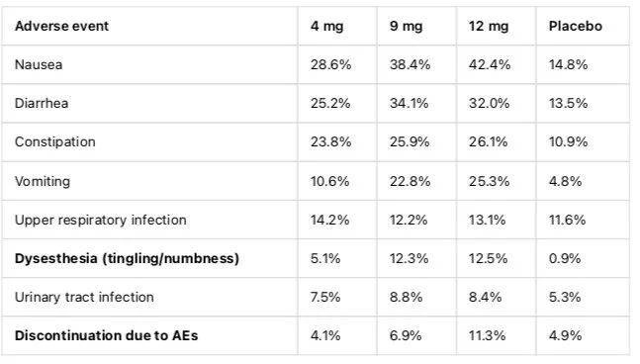Select the Nausea row label
This screenshot has width=640, height=364.
(x=39, y=64)
